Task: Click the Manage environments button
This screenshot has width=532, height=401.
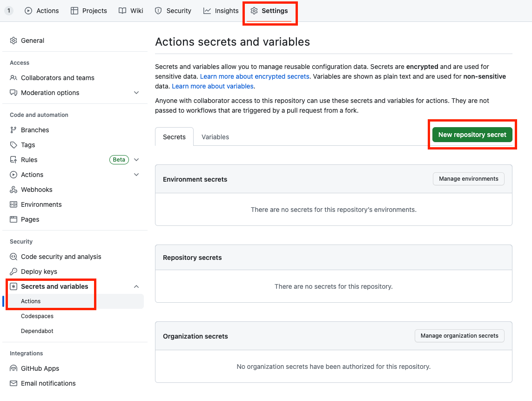Action: (469, 179)
